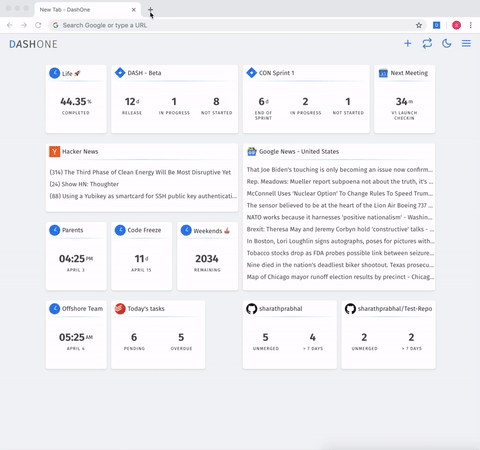This screenshot has height=450, width=480.
Task: Click the refresh widgets arrows icon
Action: pos(427,43)
